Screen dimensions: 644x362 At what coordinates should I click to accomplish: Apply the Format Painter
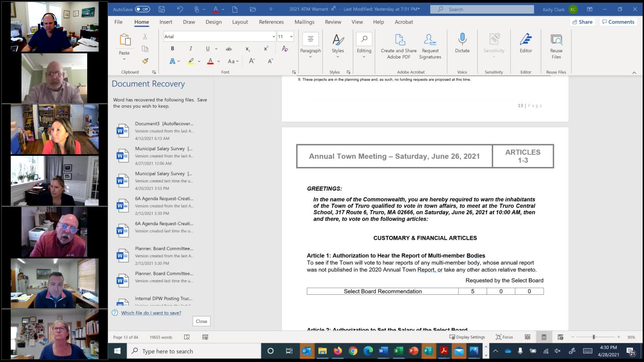(145, 61)
